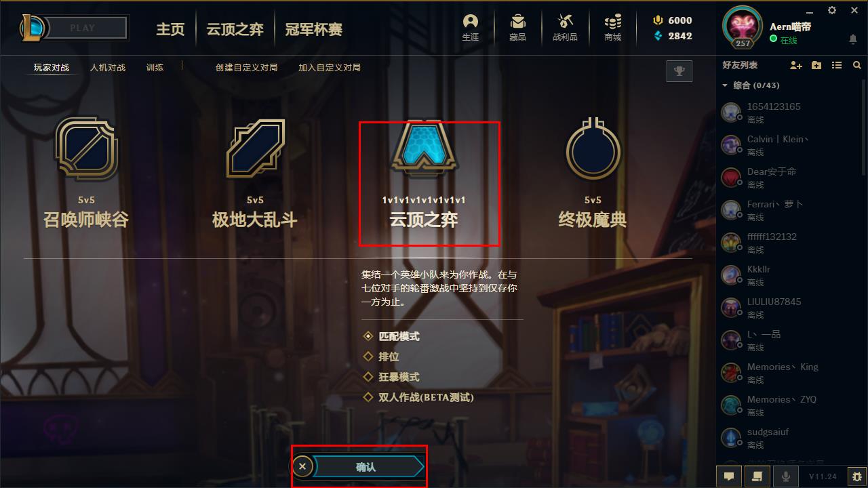
Task: Open the new friend folder icon
Action: pos(816,65)
